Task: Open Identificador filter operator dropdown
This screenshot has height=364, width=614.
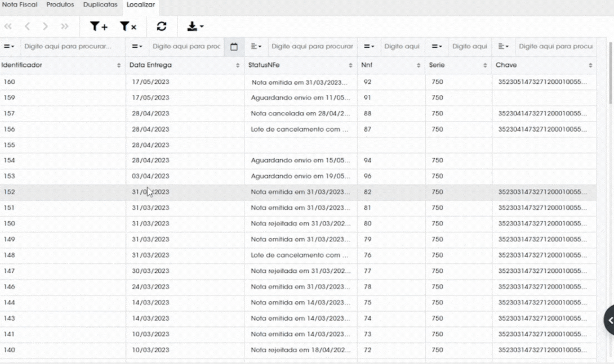Action: click(x=9, y=47)
